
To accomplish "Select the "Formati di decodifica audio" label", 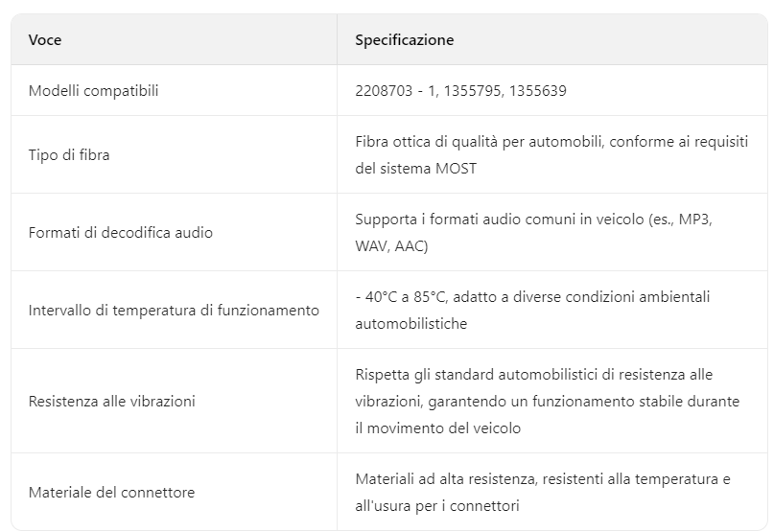I will tap(121, 233).
